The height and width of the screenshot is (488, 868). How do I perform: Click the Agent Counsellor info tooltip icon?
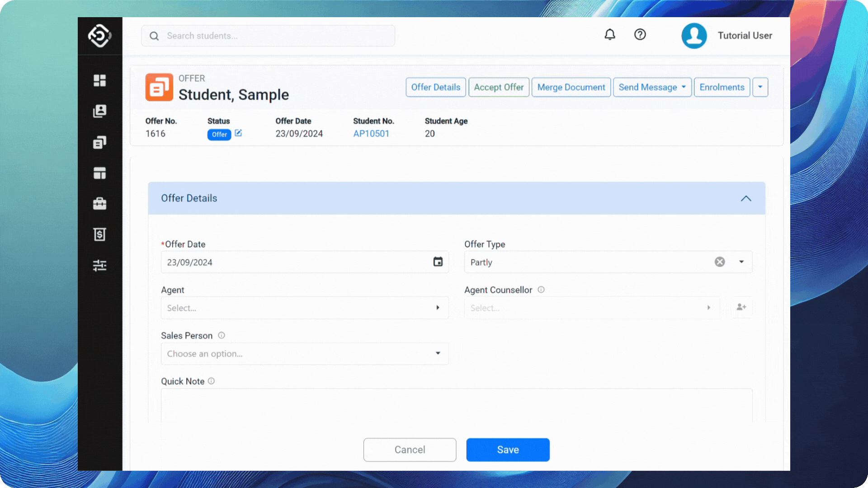pos(541,290)
